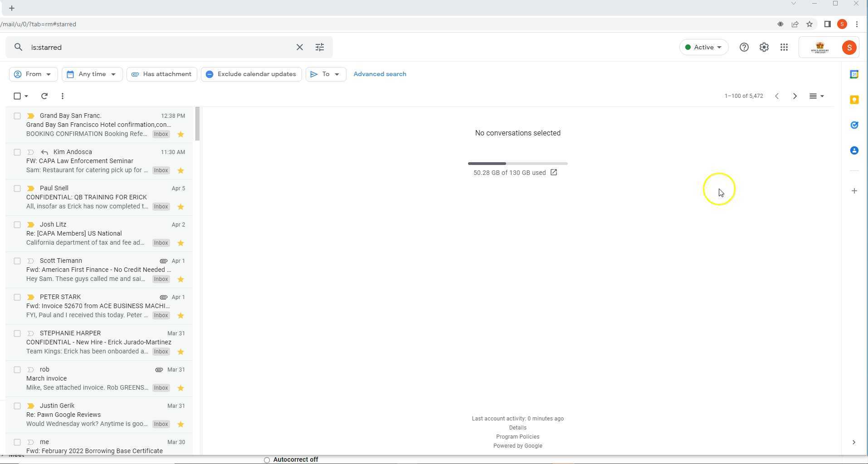The height and width of the screenshot is (464, 868).
Task: Open the Google apps grid
Action: pos(784,47)
